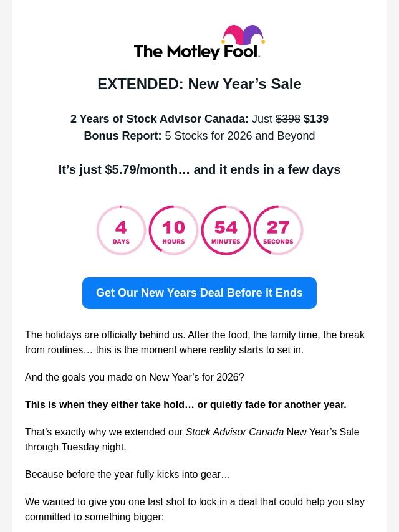The height and width of the screenshot is (532, 399).
Task: Click "Because before the year fully kicks into gear"
Action: point(128,474)
